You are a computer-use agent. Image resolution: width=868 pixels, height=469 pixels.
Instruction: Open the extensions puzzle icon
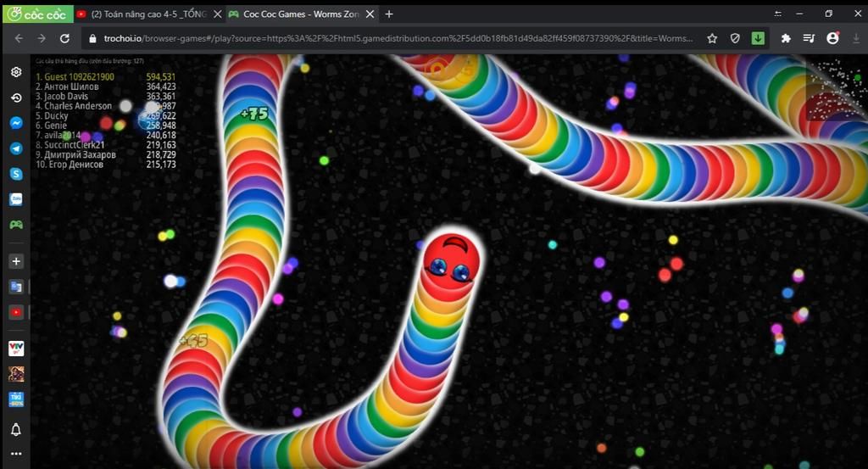click(786, 38)
